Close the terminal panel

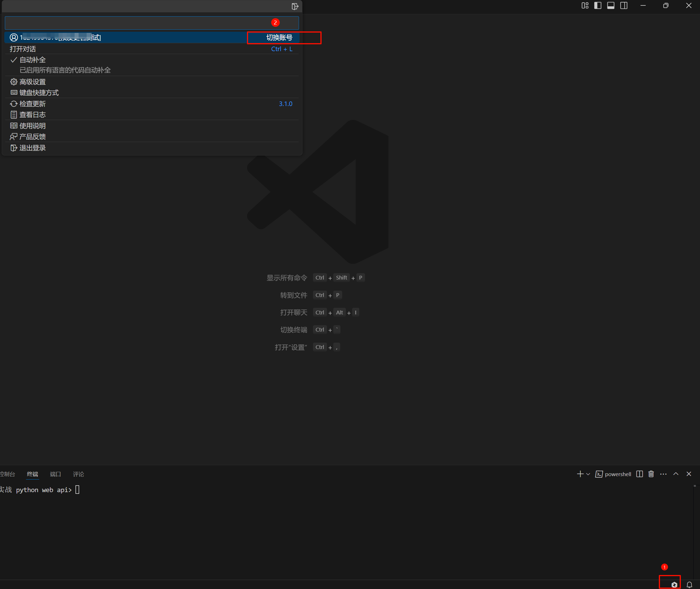pos(689,474)
